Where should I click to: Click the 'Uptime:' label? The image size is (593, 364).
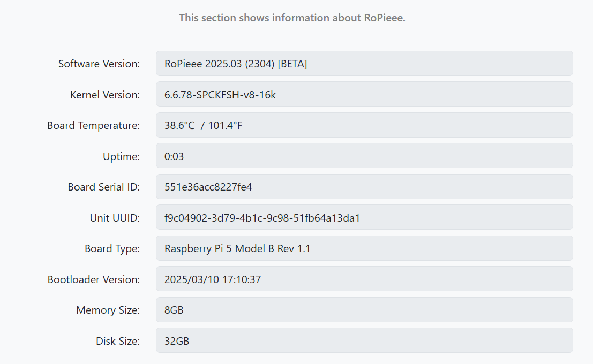tap(122, 156)
